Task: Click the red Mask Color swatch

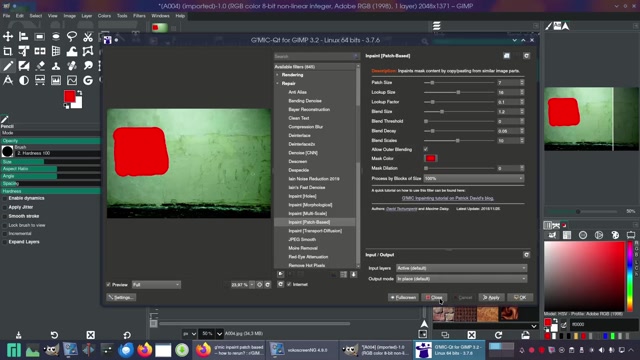Action: 431,158
